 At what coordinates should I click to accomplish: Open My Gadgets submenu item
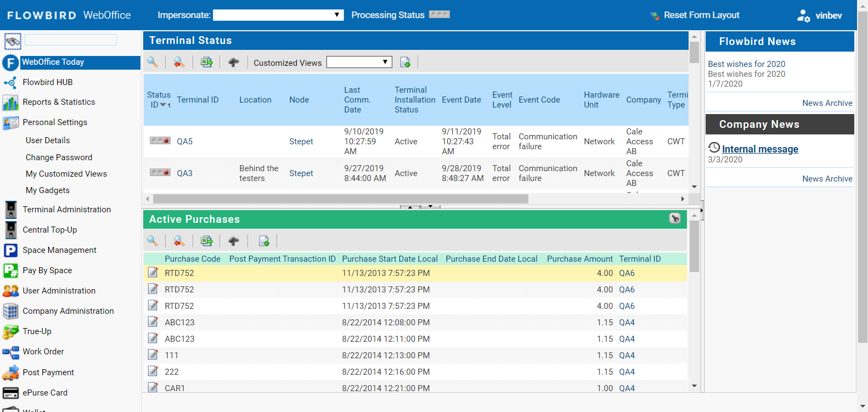(48, 190)
